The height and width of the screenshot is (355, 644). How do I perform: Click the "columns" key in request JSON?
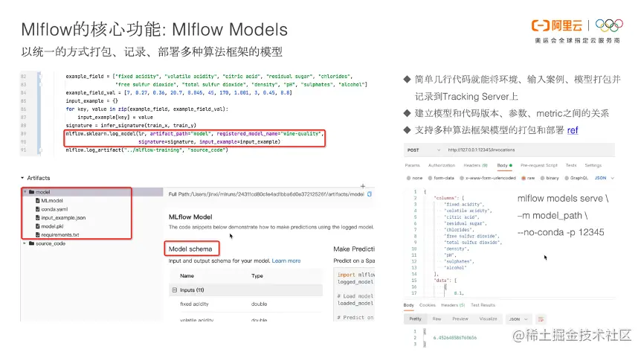[x=445, y=198]
